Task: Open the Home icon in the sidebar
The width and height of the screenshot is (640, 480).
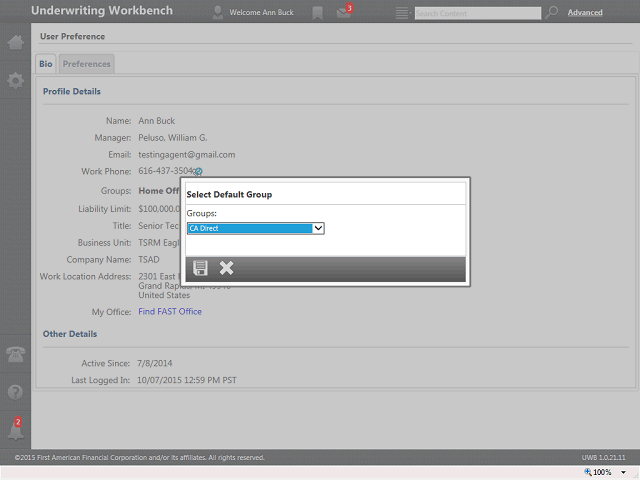Action: point(16,42)
